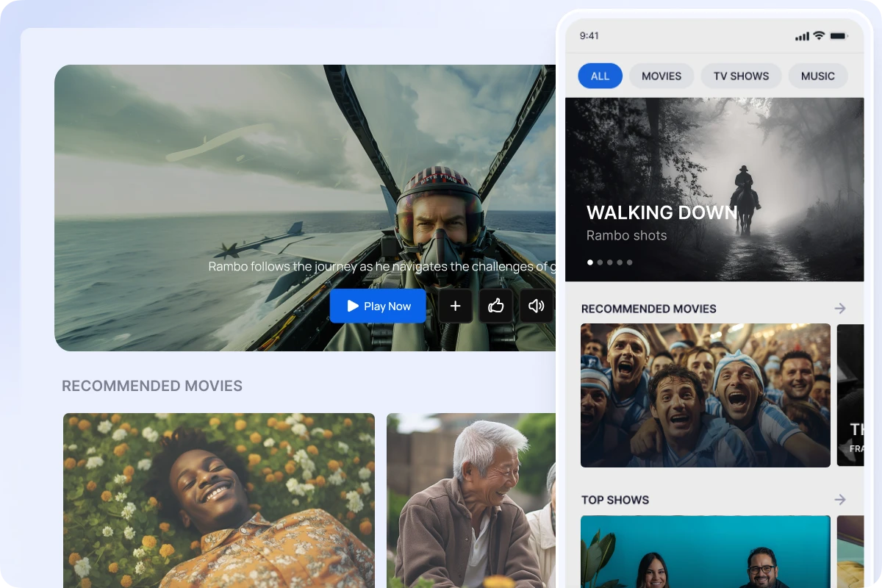This screenshot has height=588, width=882.
Task: Open the Top Shows thumbnail with two hosts
Action: [x=706, y=551]
